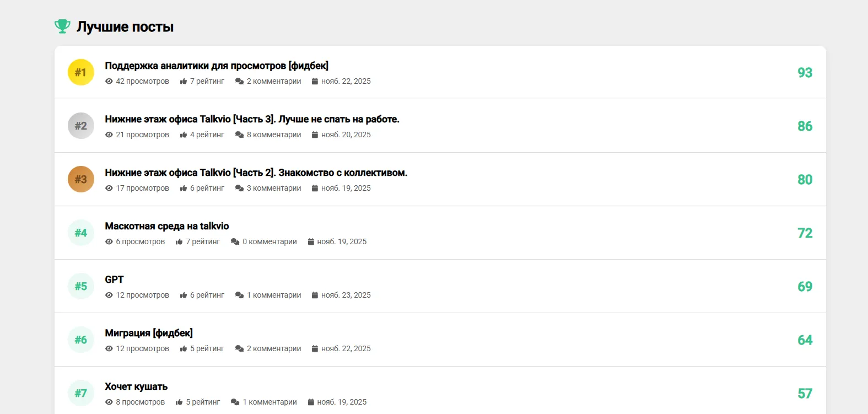
Task: Open Нижние этаж офиса Talkvio Часть 3 post
Action: click(252, 119)
